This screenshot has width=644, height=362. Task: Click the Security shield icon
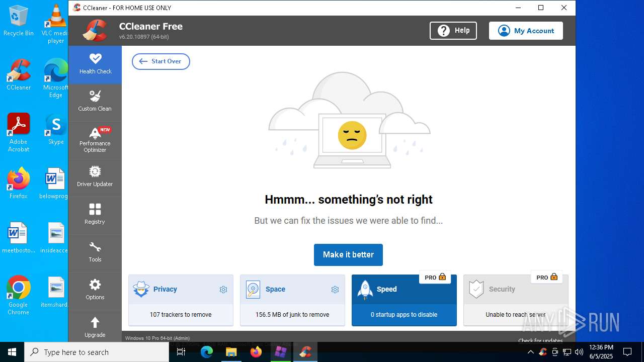[x=476, y=290]
